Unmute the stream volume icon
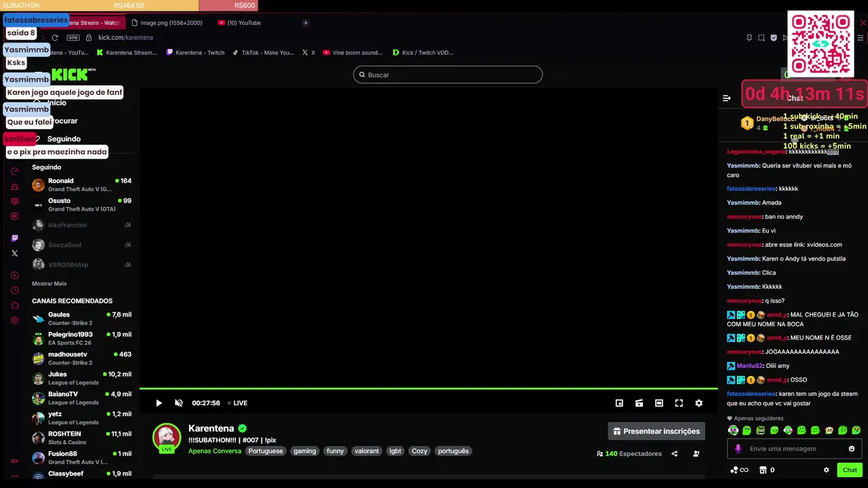Viewport: 868px width, 488px height. click(178, 403)
